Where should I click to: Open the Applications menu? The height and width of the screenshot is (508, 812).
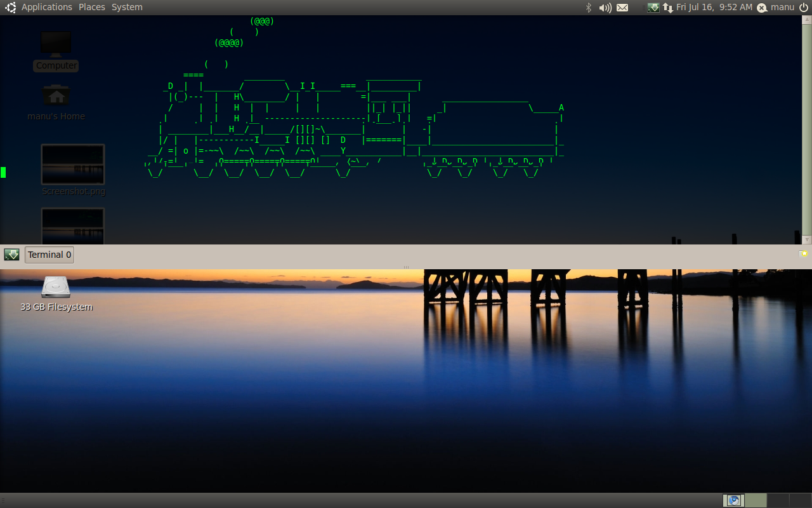tap(47, 7)
